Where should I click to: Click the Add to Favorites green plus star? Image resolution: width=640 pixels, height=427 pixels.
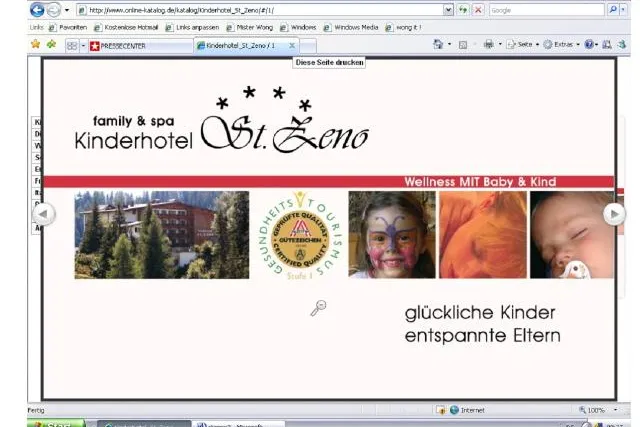tap(51, 44)
